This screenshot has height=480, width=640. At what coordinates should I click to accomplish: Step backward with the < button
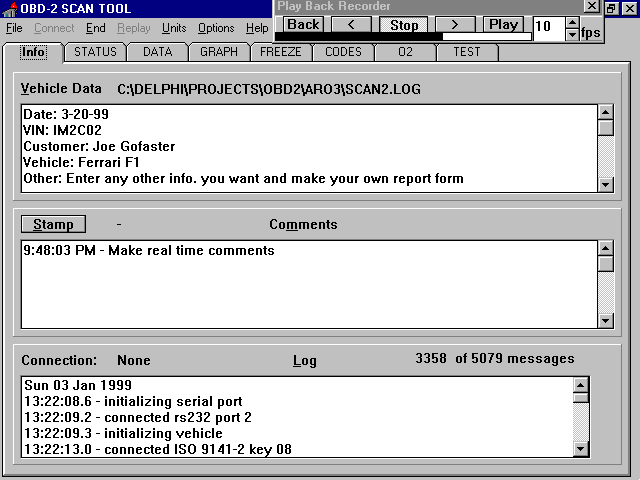[351, 24]
